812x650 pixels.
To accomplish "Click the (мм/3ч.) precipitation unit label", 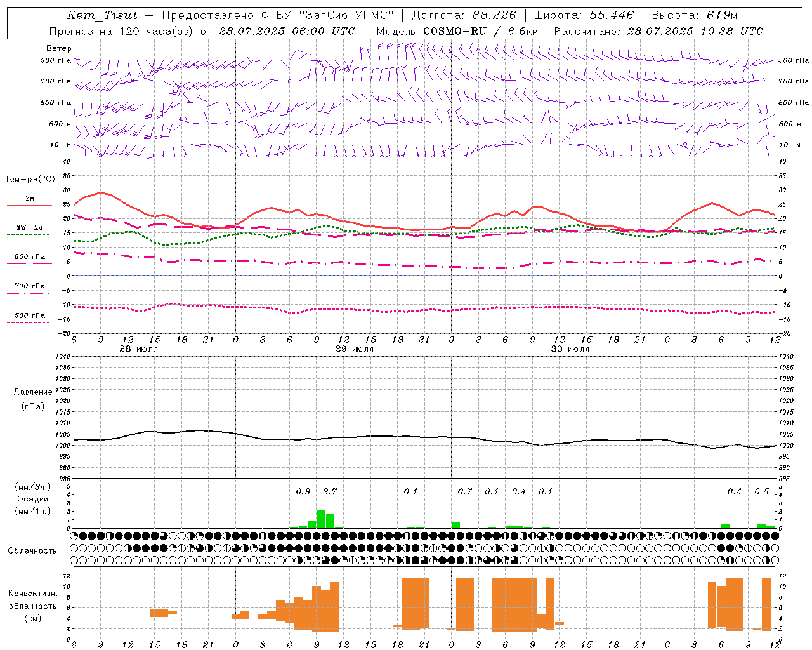I will (x=33, y=487).
